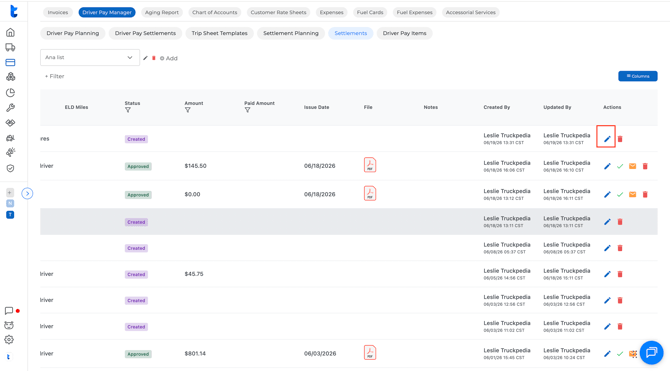Open the Status column filter funnel
The height and width of the screenshot is (371, 670).
pos(128,110)
